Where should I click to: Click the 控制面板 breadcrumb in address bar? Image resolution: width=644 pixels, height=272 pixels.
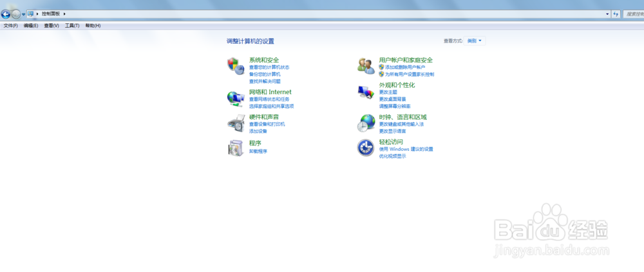(51, 14)
